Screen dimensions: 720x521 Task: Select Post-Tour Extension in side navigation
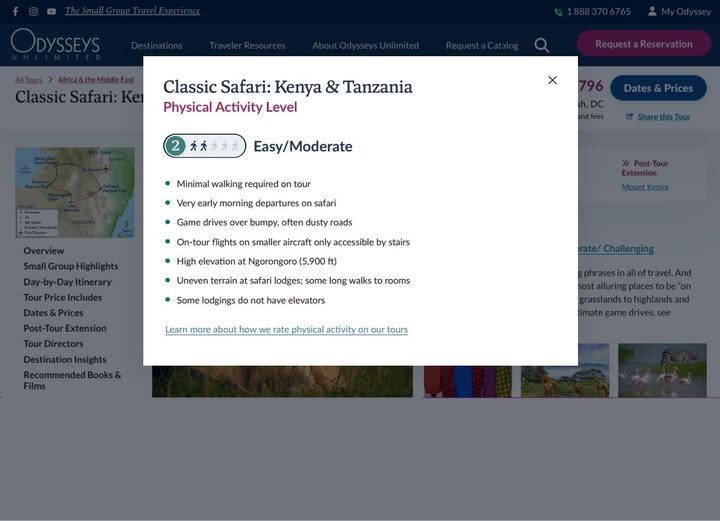pos(65,328)
